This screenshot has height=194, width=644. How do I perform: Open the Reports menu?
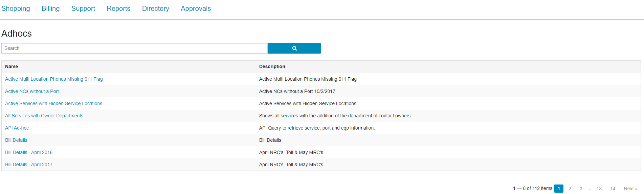click(118, 8)
